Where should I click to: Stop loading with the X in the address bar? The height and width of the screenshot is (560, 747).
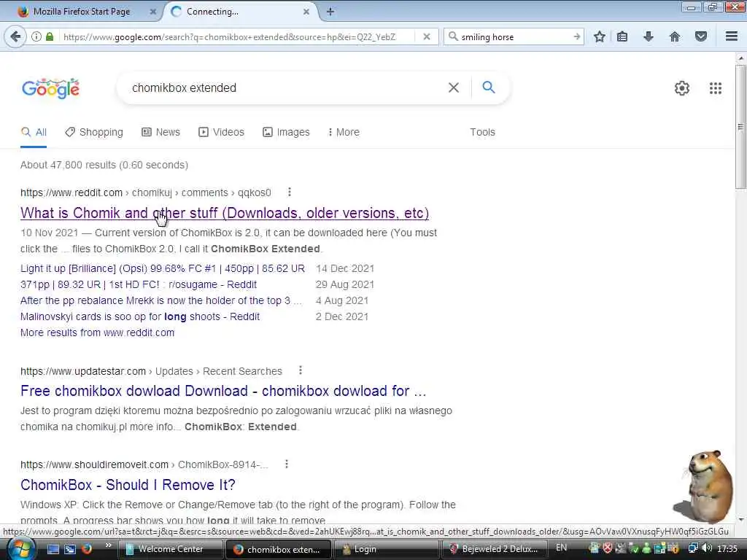point(427,36)
